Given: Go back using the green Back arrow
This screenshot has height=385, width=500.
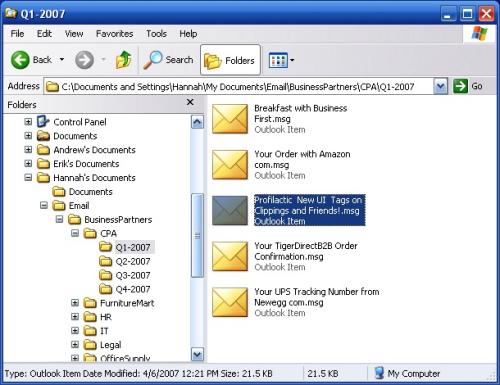Looking at the screenshot, I should point(20,60).
